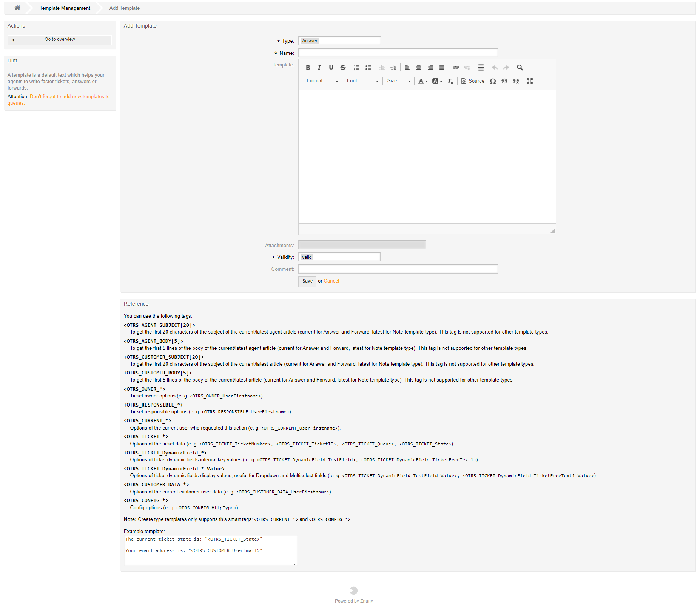Click the insert link icon
Viewport: 700px width, 609px height.
point(456,68)
